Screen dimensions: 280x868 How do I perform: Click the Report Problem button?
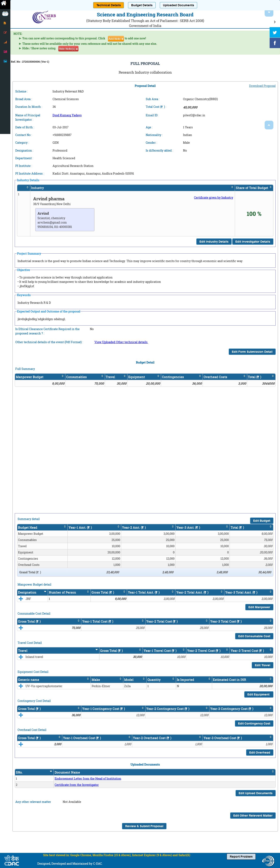(x=241, y=857)
